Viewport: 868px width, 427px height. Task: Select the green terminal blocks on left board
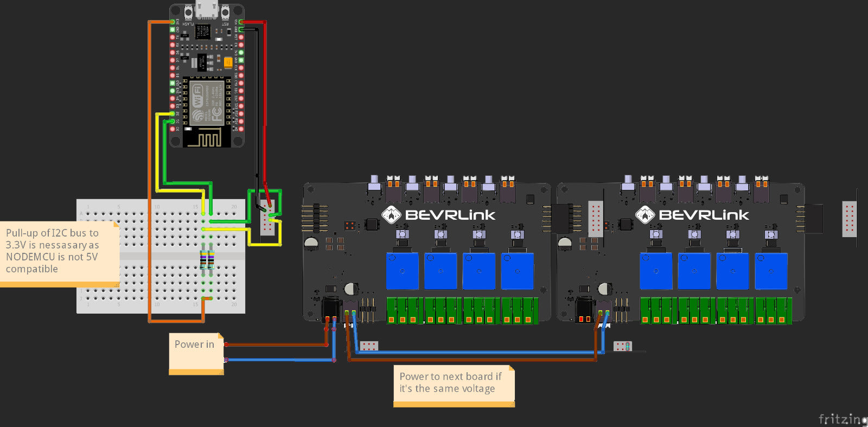462,311
